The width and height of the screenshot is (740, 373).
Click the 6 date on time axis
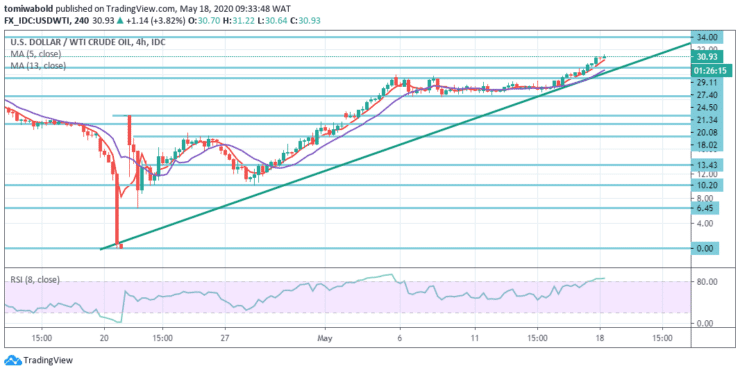point(400,339)
